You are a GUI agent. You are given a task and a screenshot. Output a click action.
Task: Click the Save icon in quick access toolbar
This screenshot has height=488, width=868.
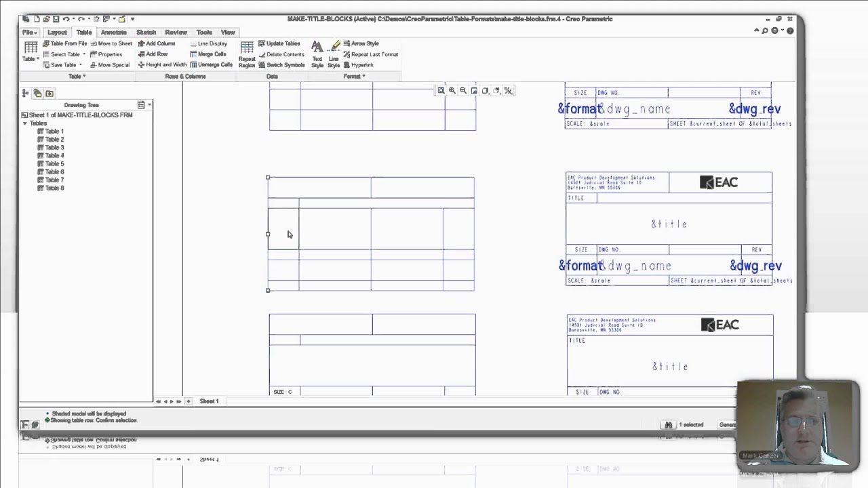pyautogui.click(x=56, y=19)
